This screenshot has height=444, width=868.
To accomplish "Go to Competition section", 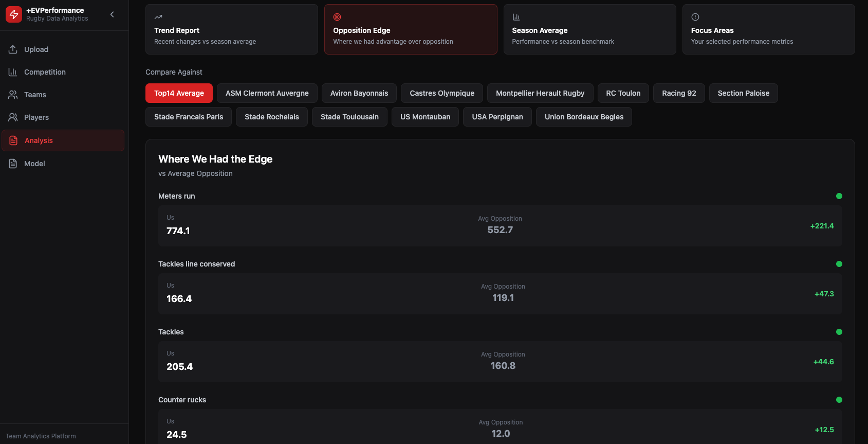I will pos(63,72).
